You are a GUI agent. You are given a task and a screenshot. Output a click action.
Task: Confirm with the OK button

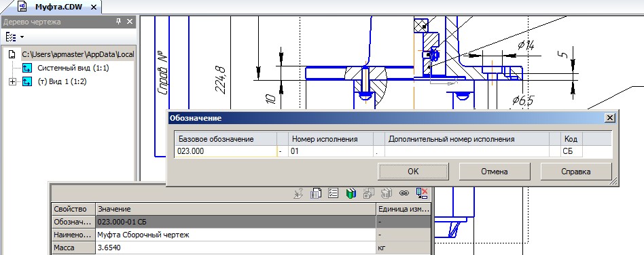point(413,172)
